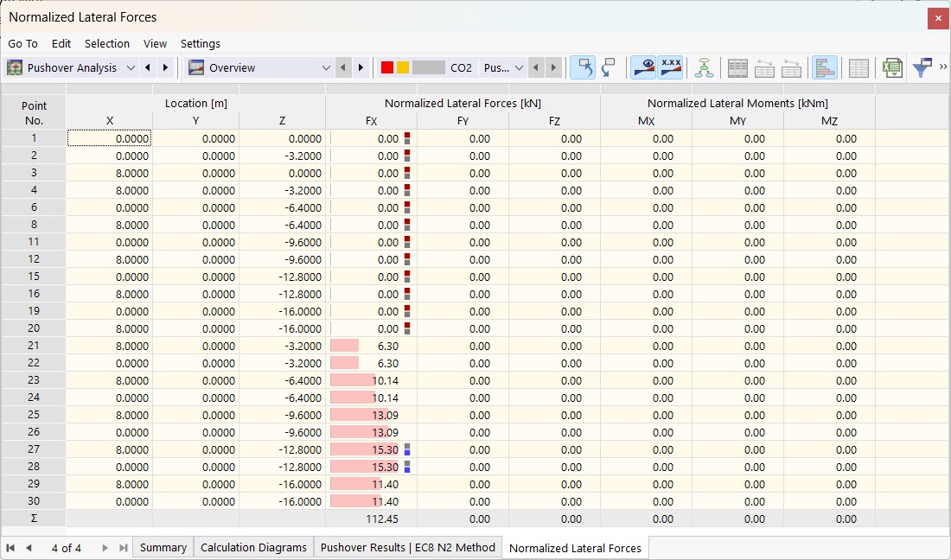This screenshot has height=560, width=951.
Task: Click the last page navigation button
Action: coord(121,547)
